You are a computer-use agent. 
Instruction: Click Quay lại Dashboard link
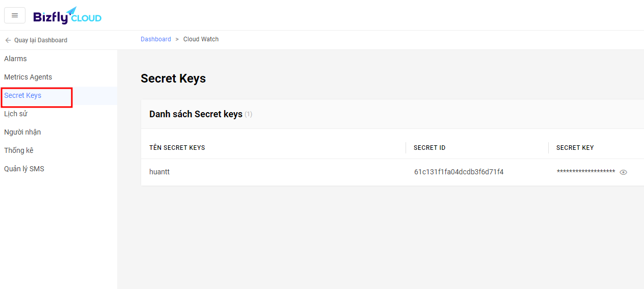pyautogui.click(x=41, y=40)
